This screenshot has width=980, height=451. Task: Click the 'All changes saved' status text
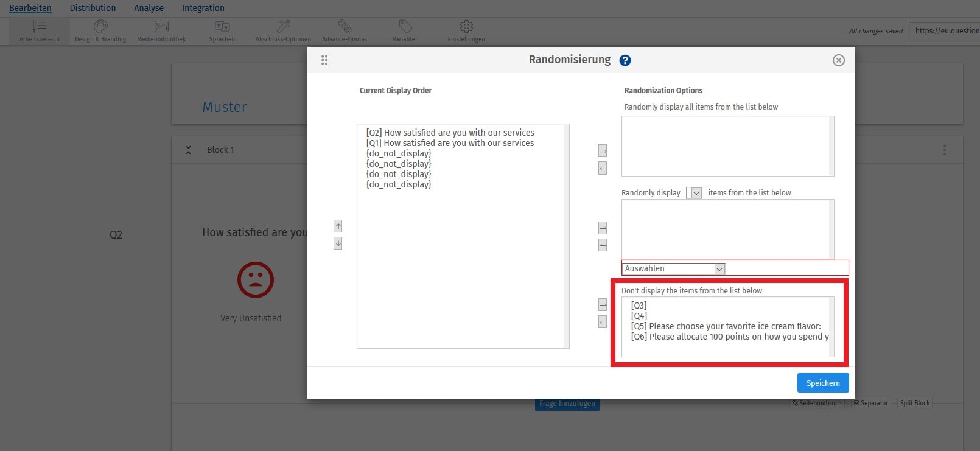875,31
